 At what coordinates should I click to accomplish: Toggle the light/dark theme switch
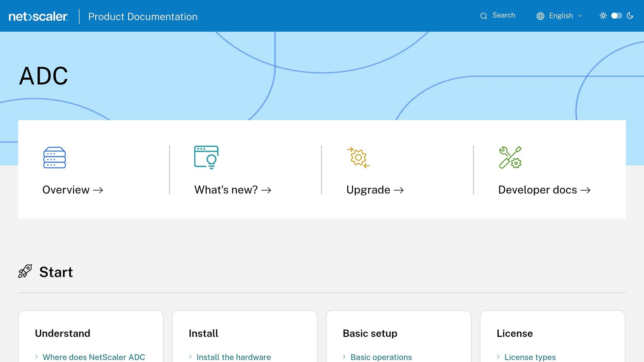click(616, 16)
